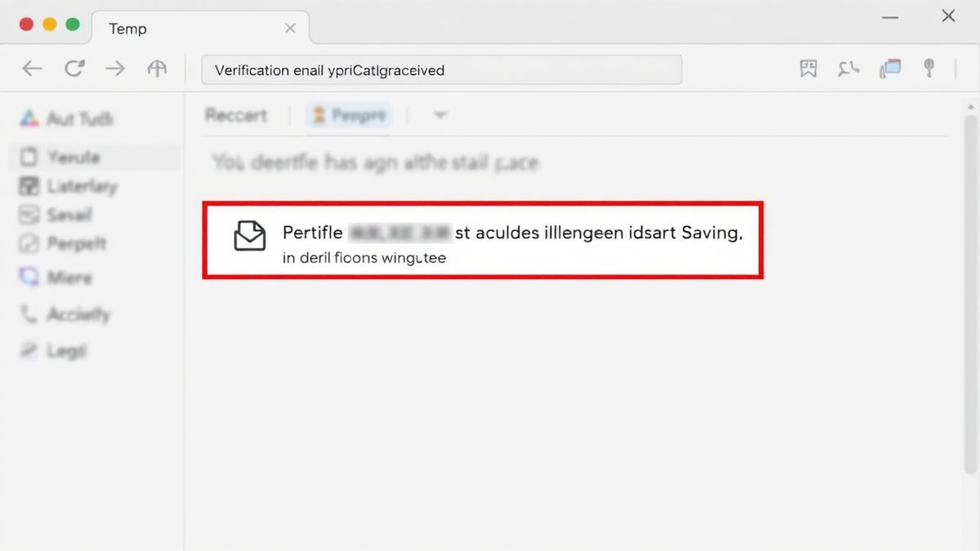This screenshot has height=551, width=980.
Task: Click the bookmark icon in the browser toolbar
Action: (808, 69)
